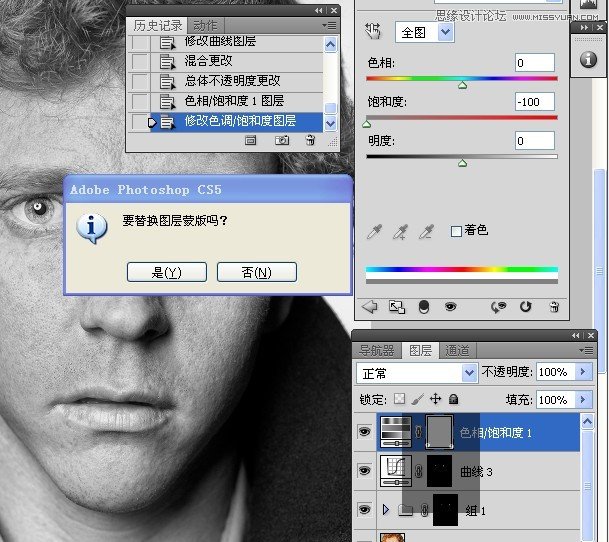Collapse the layers panel with double arrows
609x542 pixels.
coord(576,335)
